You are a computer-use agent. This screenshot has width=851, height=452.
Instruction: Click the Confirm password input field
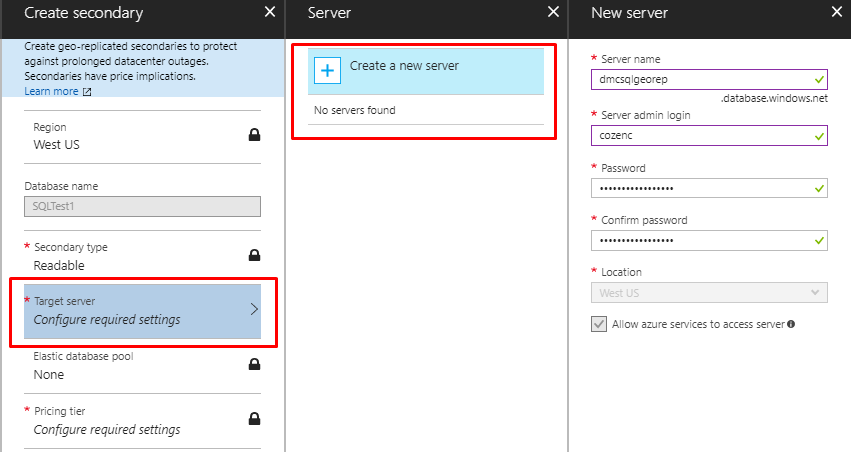click(709, 240)
